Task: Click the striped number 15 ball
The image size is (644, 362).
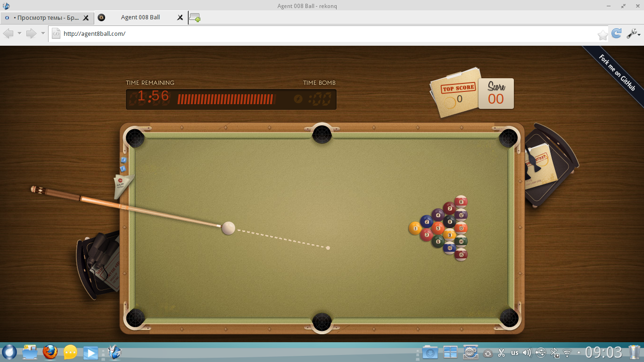Action: coord(461,255)
